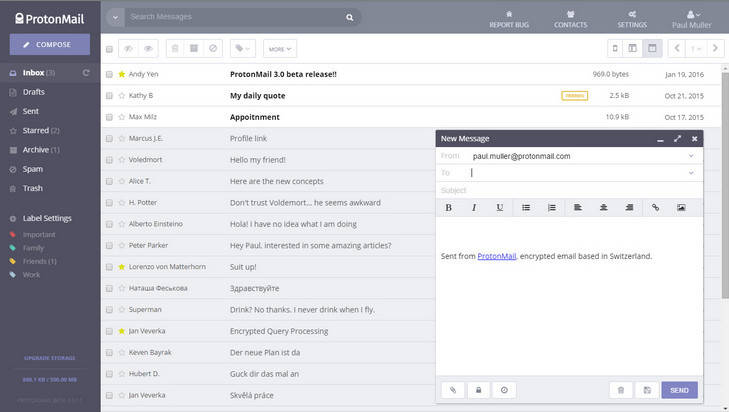
Task: Insert link icon in composer
Action: pos(655,207)
